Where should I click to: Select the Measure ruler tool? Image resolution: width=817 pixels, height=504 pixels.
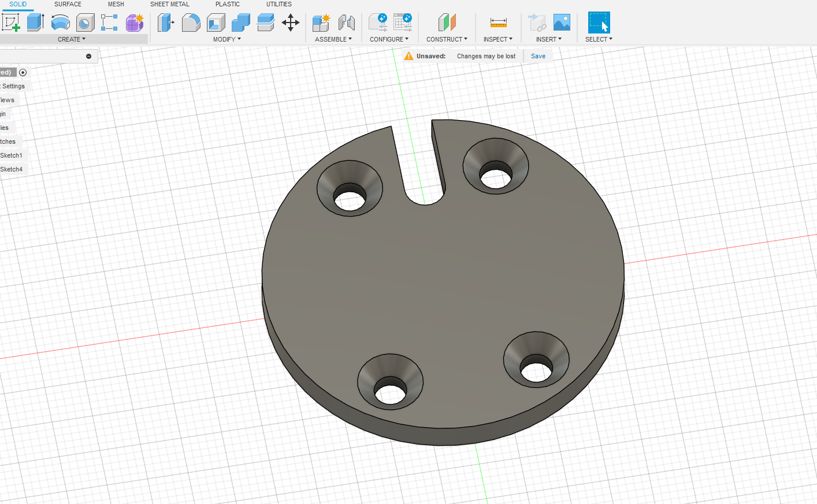coord(498,23)
